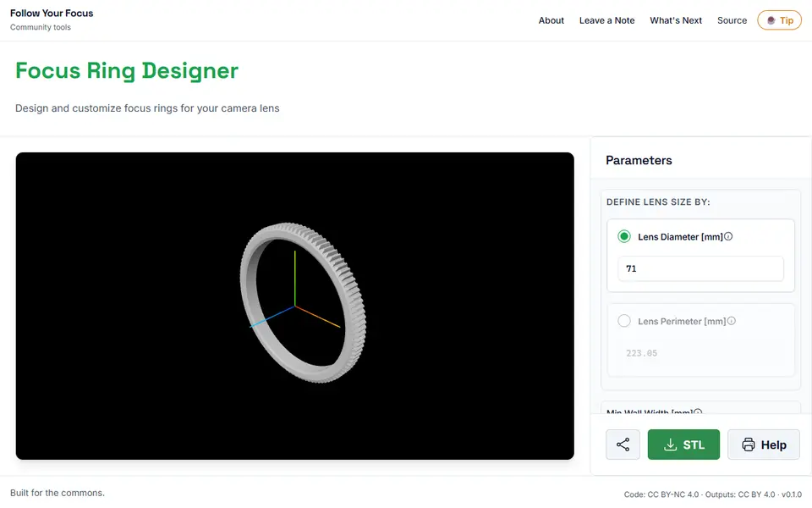This screenshot has height=508, width=812.
Task: Click the 'Community tools' subtitle text
Action: point(41,27)
